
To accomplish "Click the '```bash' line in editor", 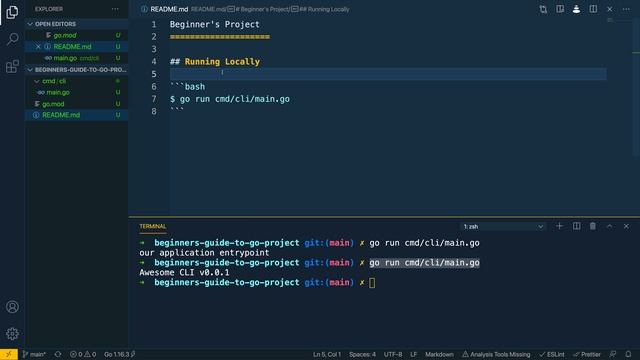I will [187, 87].
